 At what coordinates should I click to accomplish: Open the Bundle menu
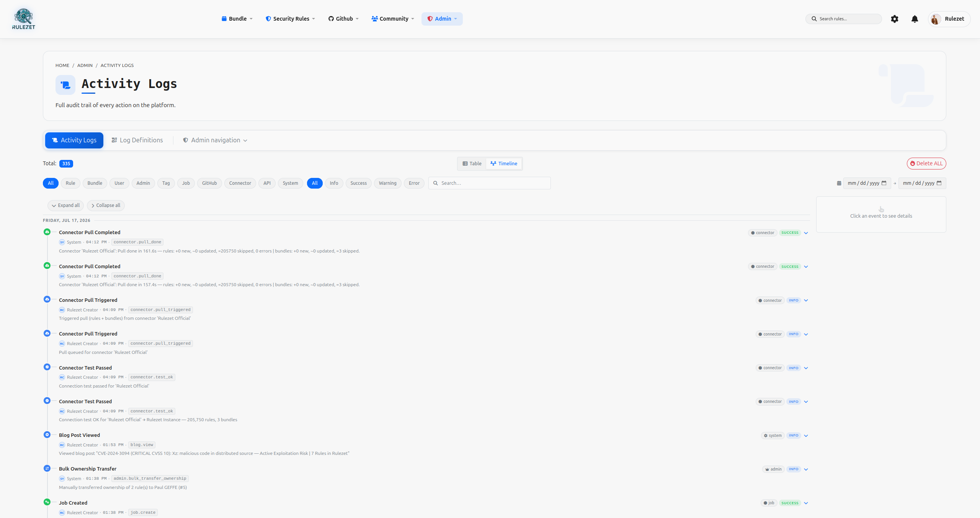(x=237, y=19)
